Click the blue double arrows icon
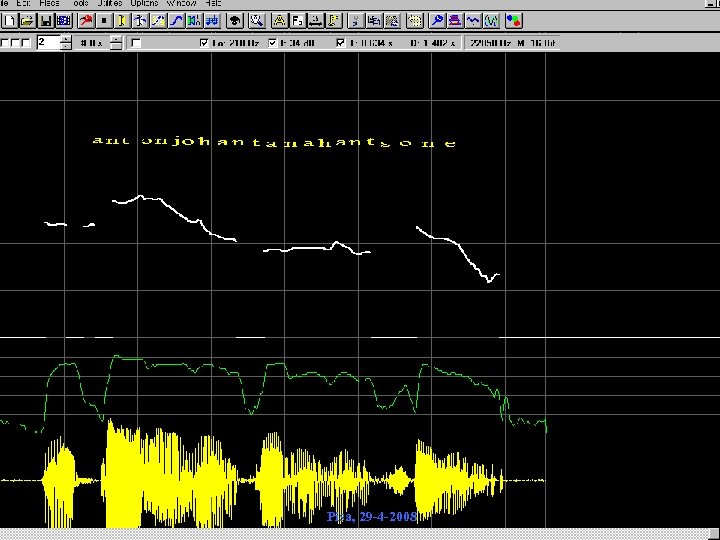This screenshot has height=540, width=720. click(x=212, y=21)
